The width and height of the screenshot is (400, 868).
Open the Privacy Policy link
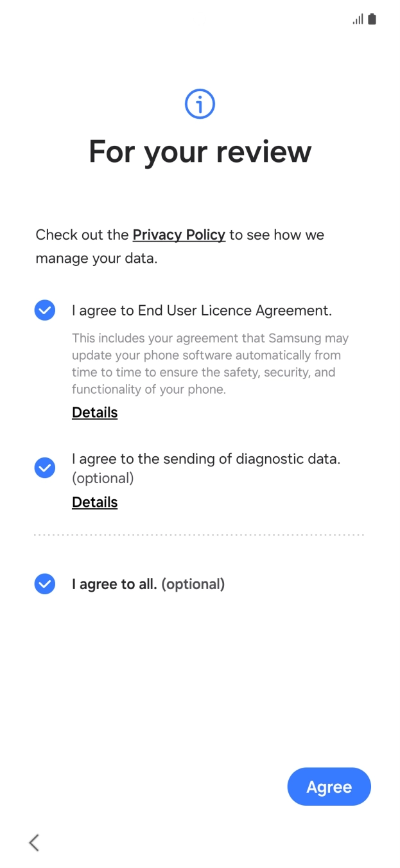coord(178,235)
